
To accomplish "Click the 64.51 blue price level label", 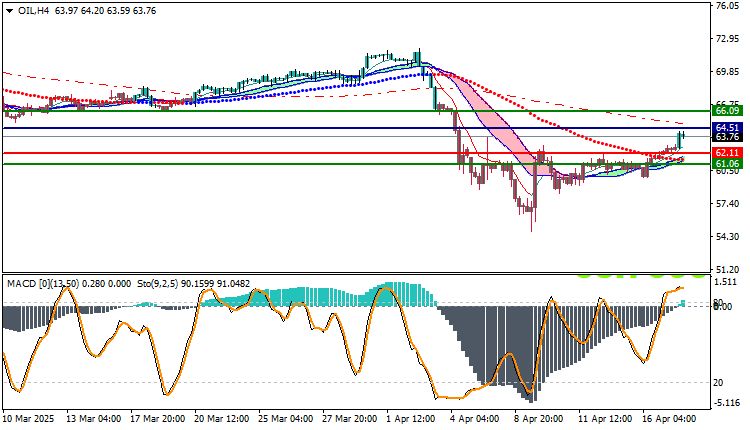I will 728,127.
